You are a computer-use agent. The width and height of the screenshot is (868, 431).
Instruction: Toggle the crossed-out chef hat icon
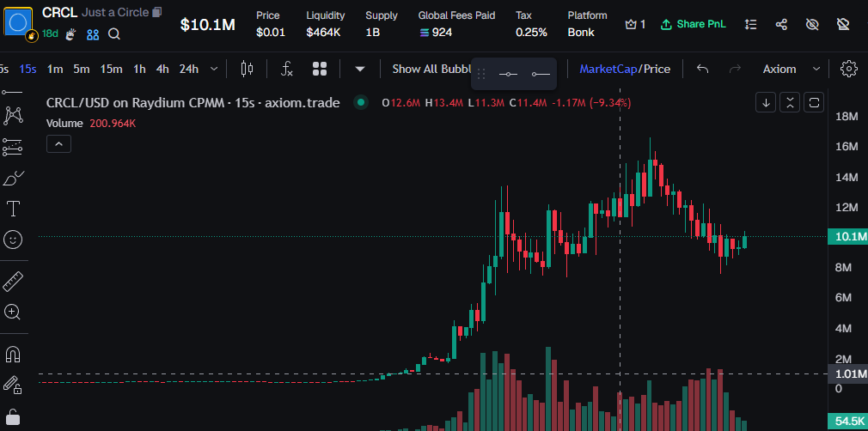(x=842, y=24)
